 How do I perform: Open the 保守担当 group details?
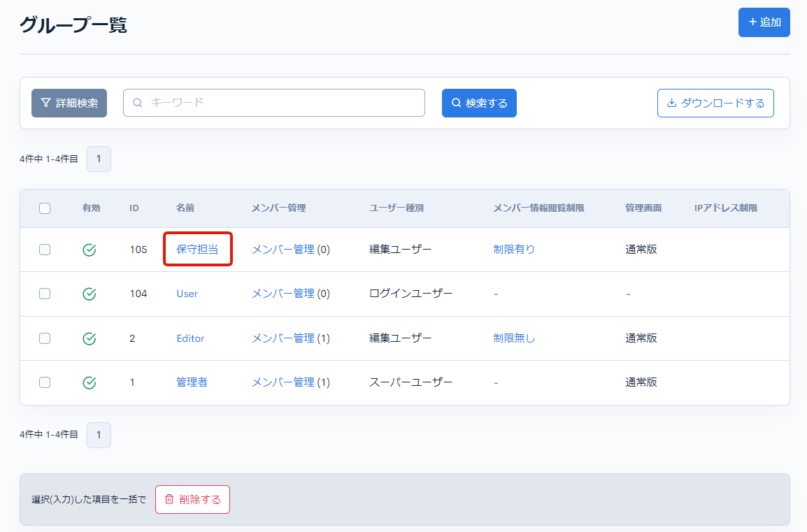(197, 249)
